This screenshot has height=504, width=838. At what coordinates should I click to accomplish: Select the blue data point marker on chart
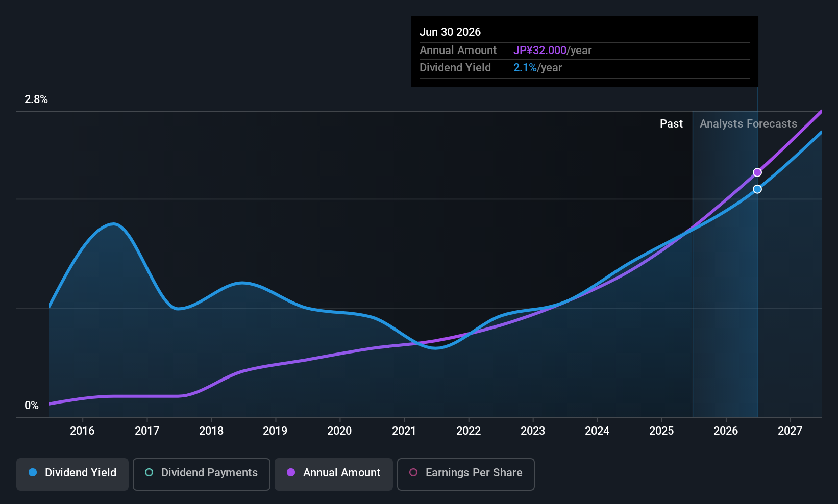coord(757,189)
